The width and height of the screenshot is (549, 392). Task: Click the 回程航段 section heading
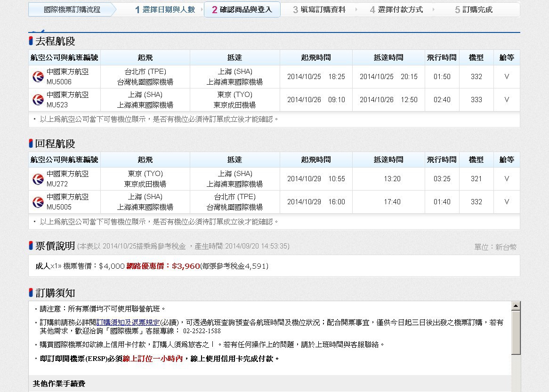pyautogui.click(x=55, y=144)
